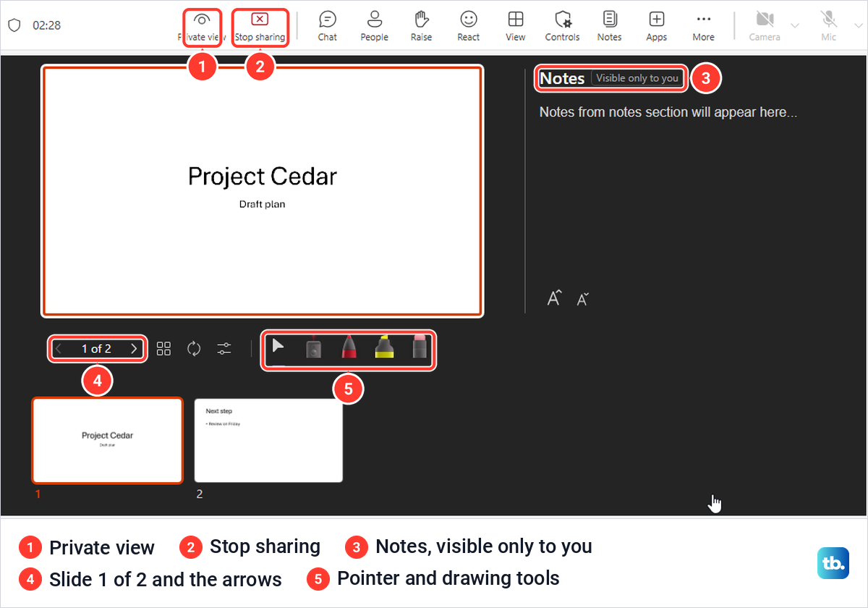Viewport: 868px width, 608px height.
Task: Open the React emoji menu
Action: coord(469,26)
